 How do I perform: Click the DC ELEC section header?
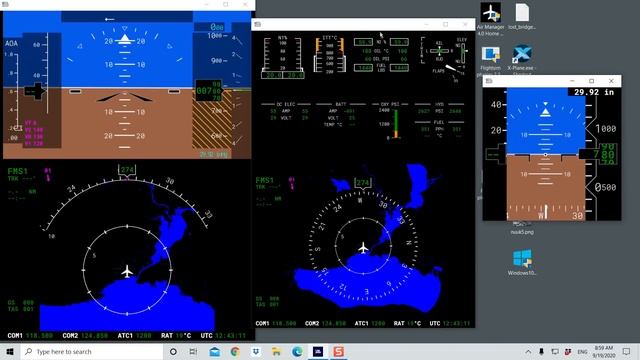point(286,104)
